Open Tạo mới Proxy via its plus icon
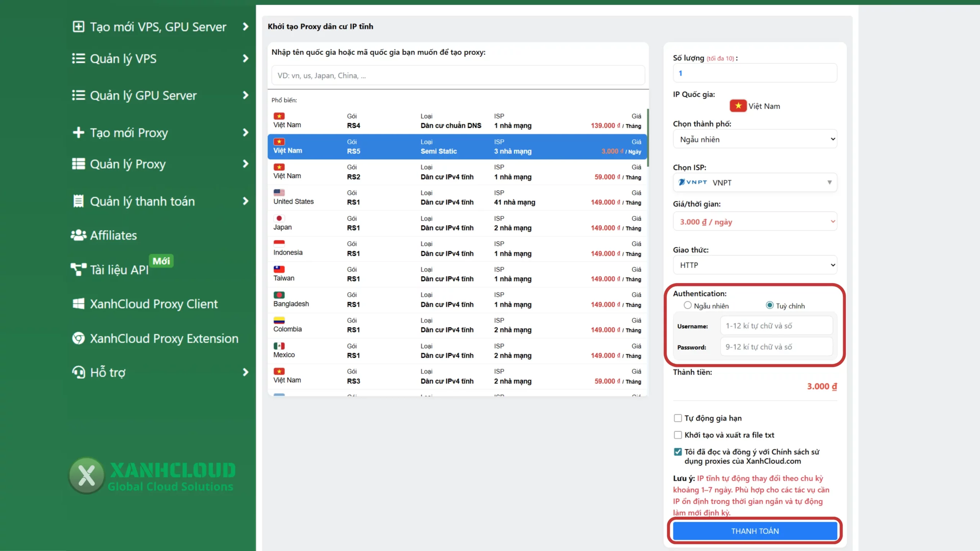The width and height of the screenshot is (980, 551). (x=78, y=132)
